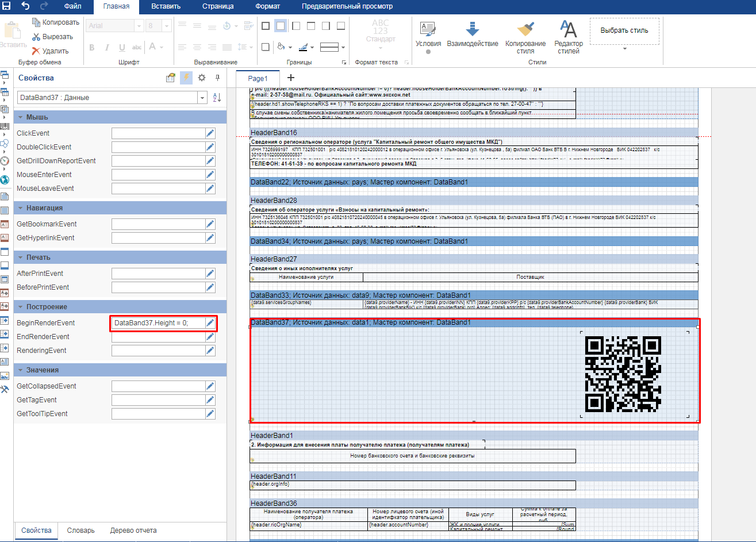Screen dimensions: 756x542
Task: Click Вырезать (cut) button
Action: pyautogui.click(x=52, y=37)
